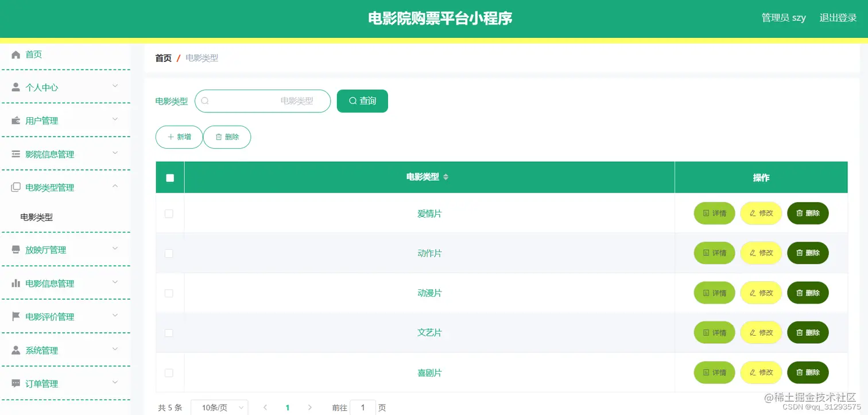Click the wallet icon next to 用户管理

pos(16,121)
